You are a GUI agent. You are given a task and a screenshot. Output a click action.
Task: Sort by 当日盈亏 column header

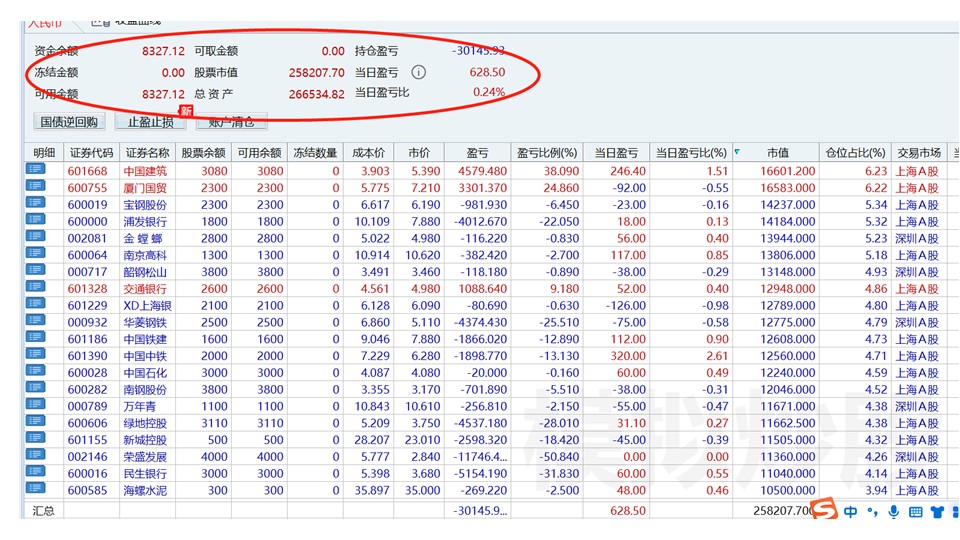[616, 152]
